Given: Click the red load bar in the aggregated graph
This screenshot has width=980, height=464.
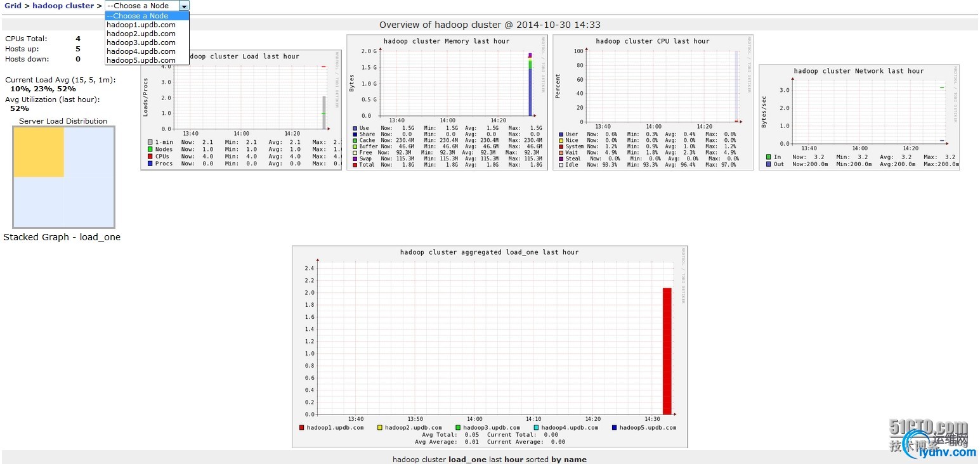Looking at the screenshot, I should tap(667, 351).
